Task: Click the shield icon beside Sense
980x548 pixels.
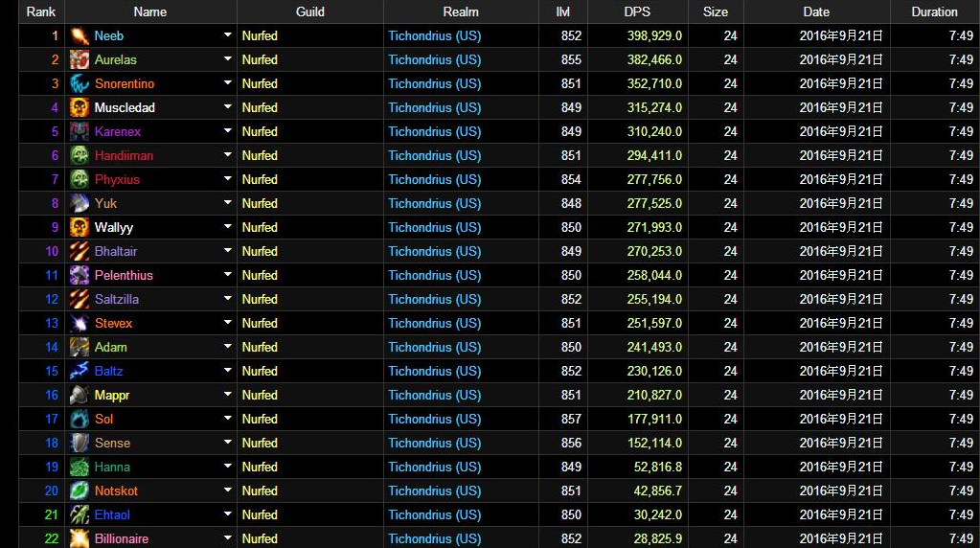Action: [80, 443]
